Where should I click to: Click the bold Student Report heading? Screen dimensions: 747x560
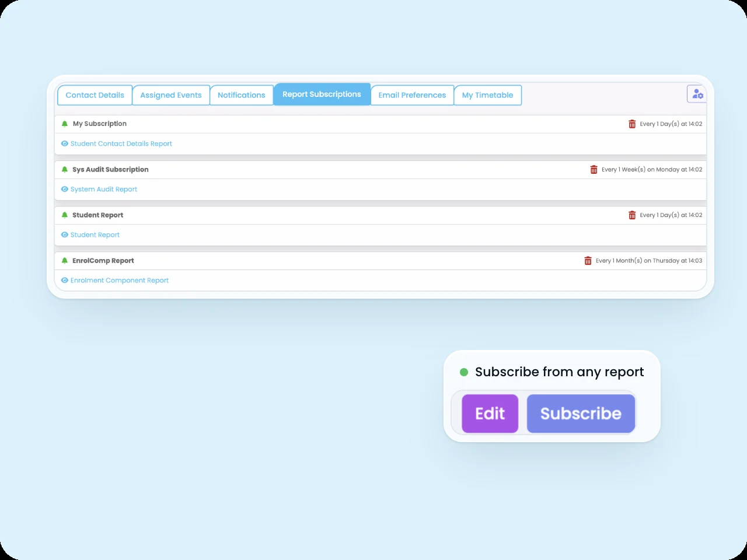coord(98,215)
